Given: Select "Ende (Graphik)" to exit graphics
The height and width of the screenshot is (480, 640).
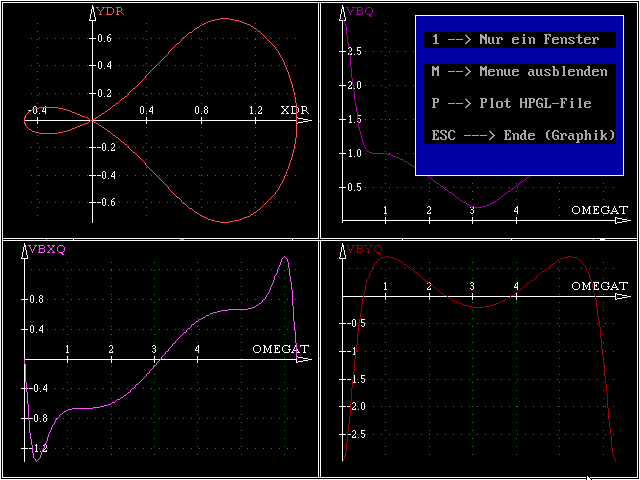Looking at the screenshot, I should point(523,135).
